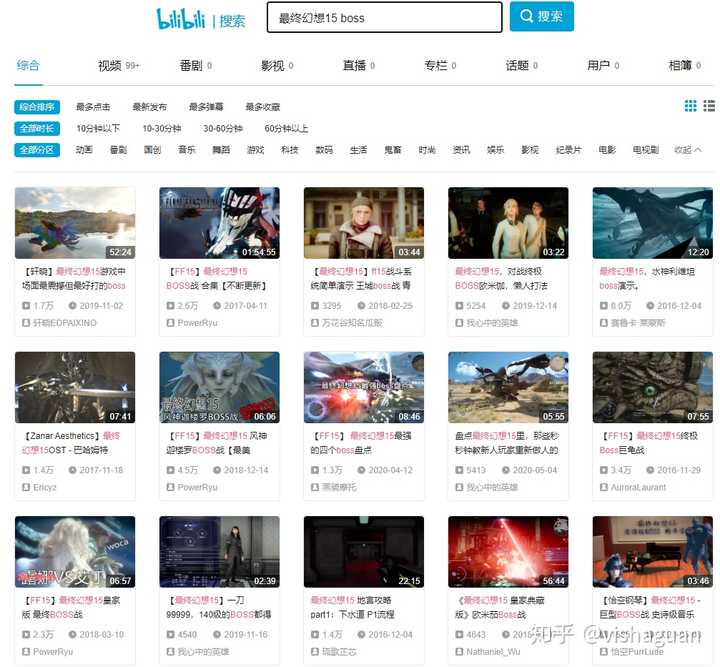The height and width of the screenshot is (667, 720).
Task: Open the 06:57 video thumbnail
Action: [x=75, y=552]
